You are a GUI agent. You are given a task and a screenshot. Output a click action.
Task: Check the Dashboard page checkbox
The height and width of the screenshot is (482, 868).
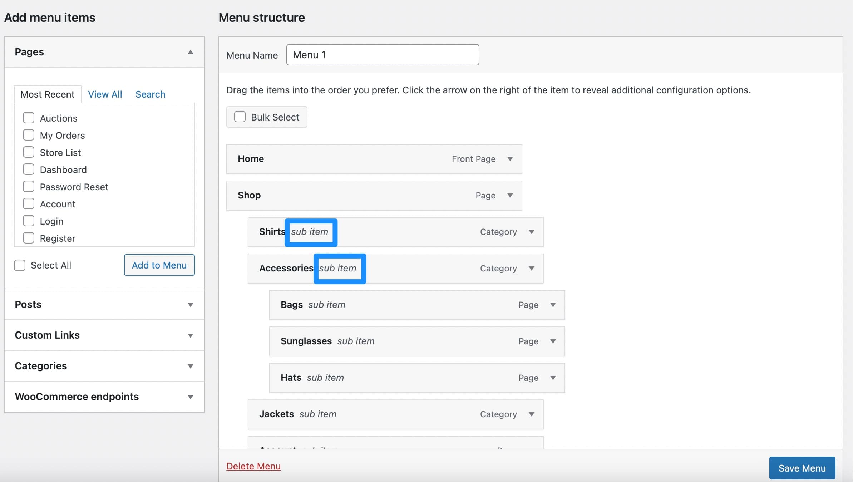point(28,169)
